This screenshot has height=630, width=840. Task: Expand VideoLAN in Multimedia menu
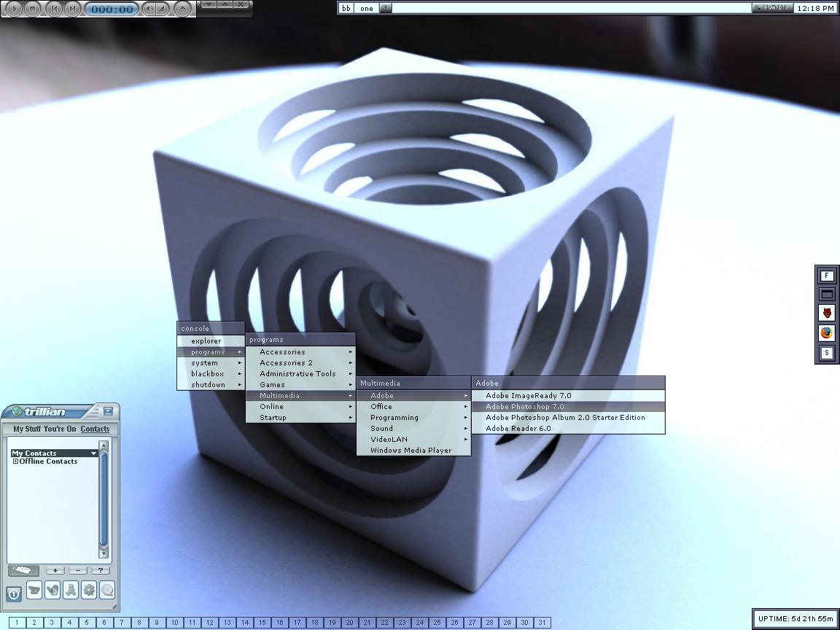(x=413, y=439)
